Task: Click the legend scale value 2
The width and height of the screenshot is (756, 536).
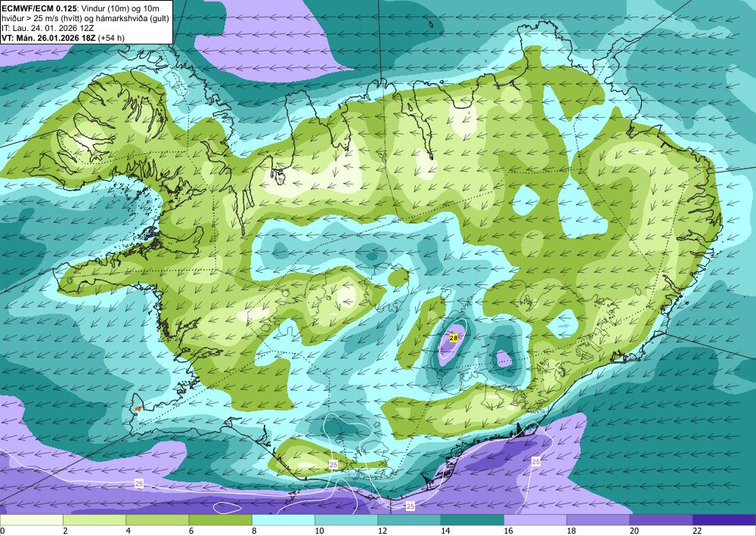Action: tap(65, 531)
